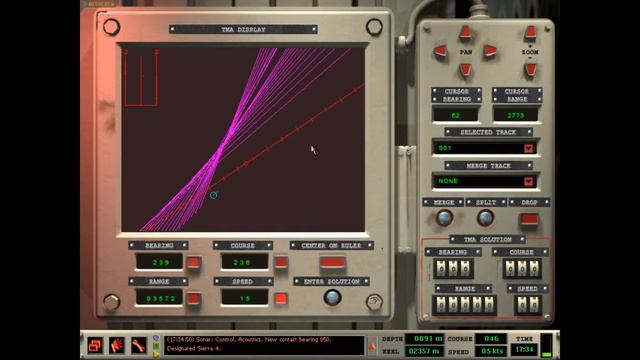Click the TMA Solution label plate
The width and height of the screenshot is (640, 360).
point(487,239)
